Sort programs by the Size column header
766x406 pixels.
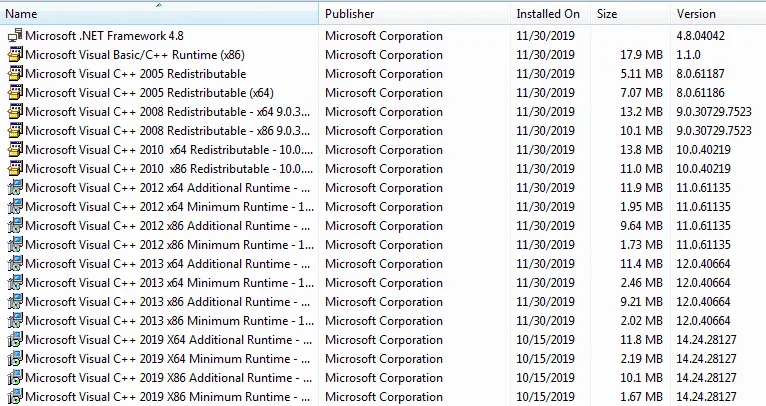pyautogui.click(x=631, y=14)
